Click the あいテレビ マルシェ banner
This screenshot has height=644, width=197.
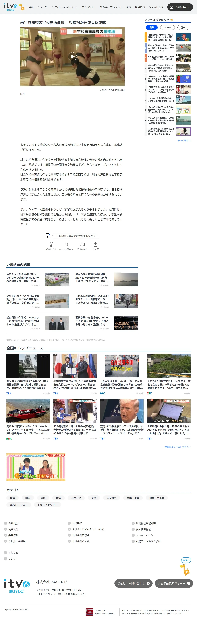coord(36,467)
